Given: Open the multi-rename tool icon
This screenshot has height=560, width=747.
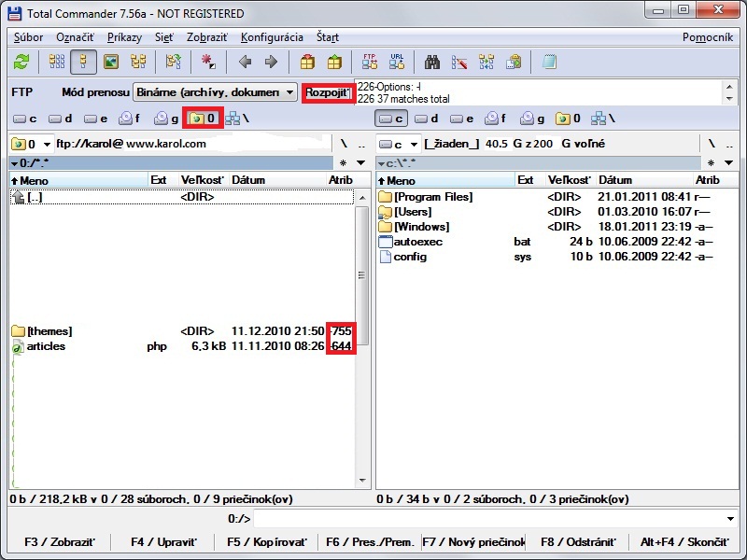Looking at the screenshot, I should (x=459, y=62).
